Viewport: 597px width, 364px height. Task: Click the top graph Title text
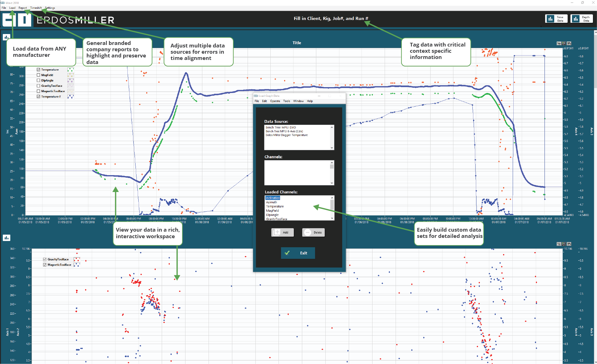pyautogui.click(x=297, y=43)
